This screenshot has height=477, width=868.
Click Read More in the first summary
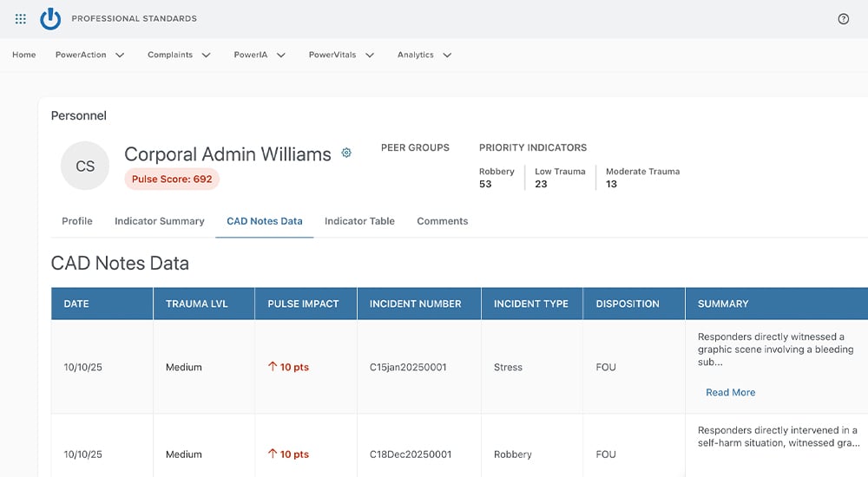pyautogui.click(x=730, y=392)
